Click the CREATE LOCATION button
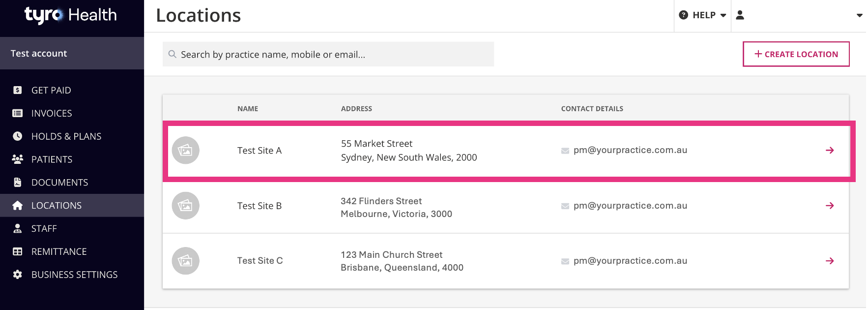This screenshot has height=310, width=868. tap(796, 54)
